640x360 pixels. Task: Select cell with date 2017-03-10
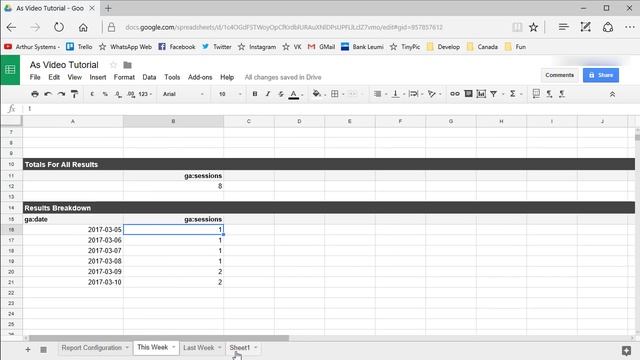pyautogui.click(x=73, y=282)
